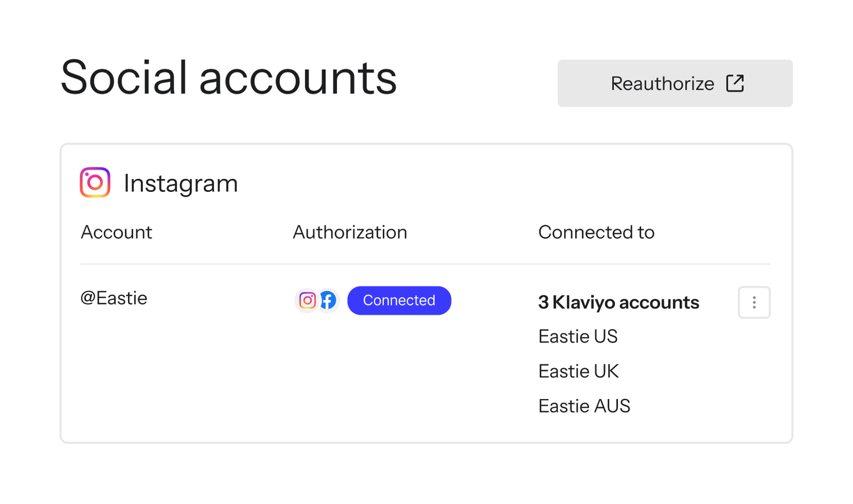Select the @Eastie account name

(x=114, y=298)
